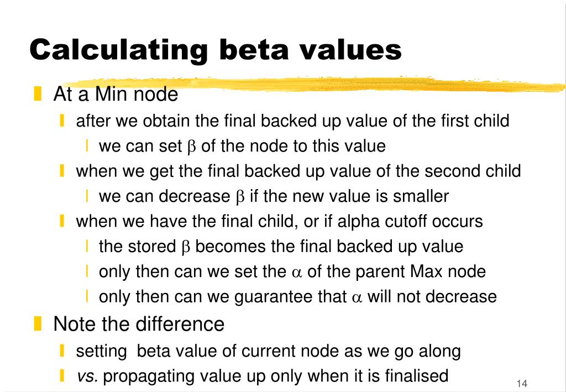The image size is (566, 392).
Task: Click the yellow brush stroke under the title
Action: (314, 85)
